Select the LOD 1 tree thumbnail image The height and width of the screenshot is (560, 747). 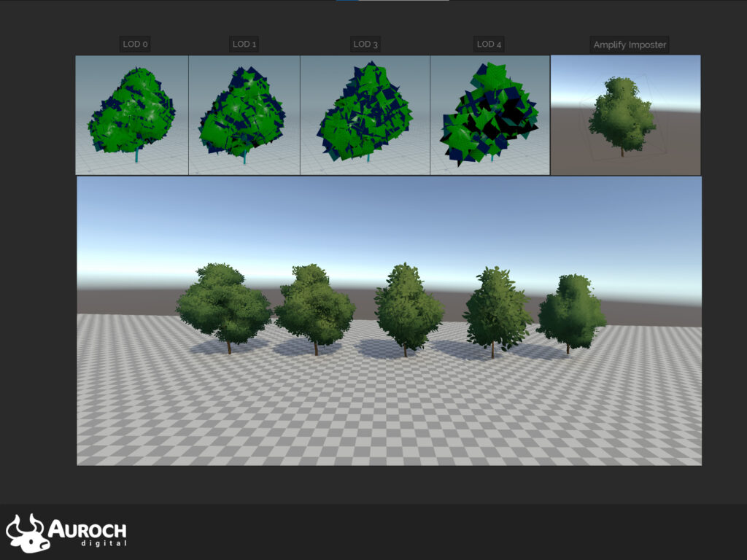tap(243, 113)
